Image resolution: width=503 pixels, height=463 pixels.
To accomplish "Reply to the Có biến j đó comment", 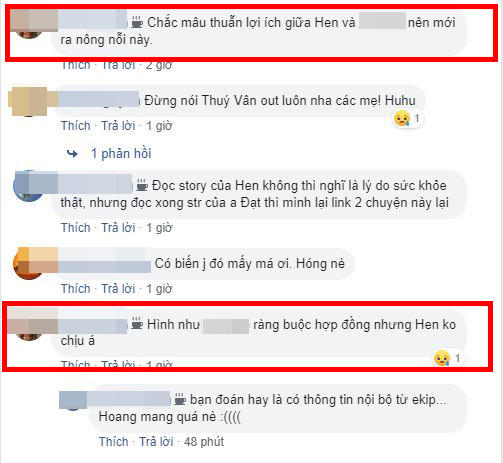I will pyautogui.click(x=118, y=289).
